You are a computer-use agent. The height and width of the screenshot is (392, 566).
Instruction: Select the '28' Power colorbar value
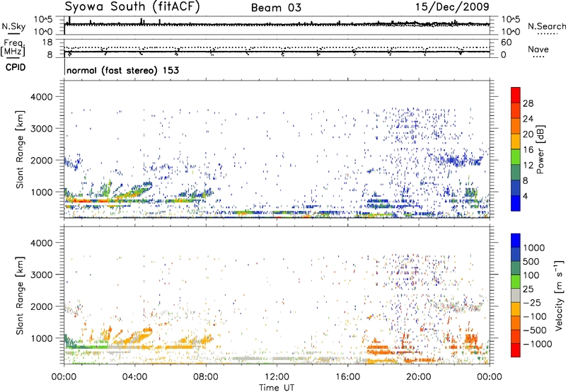click(528, 103)
